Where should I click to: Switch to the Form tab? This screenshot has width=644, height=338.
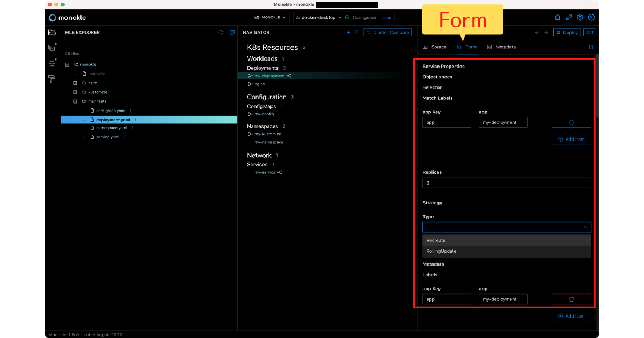(467, 47)
